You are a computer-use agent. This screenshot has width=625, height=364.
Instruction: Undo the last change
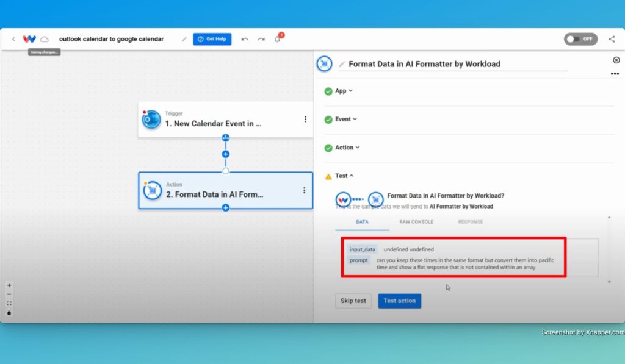point(245,39)
